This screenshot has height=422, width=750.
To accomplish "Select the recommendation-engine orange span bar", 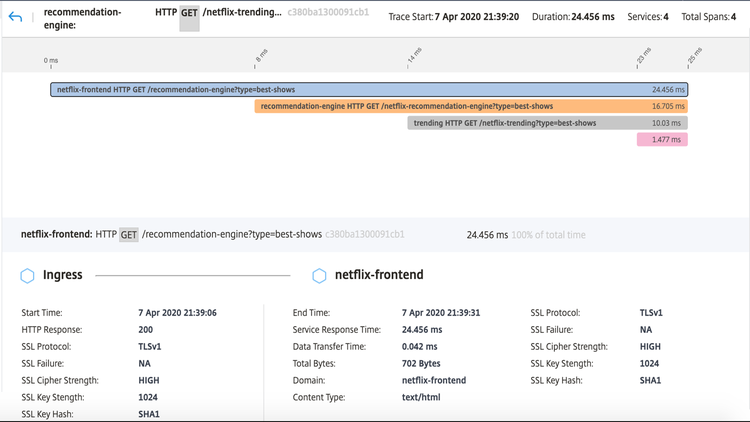I will [x=471, y=106].
